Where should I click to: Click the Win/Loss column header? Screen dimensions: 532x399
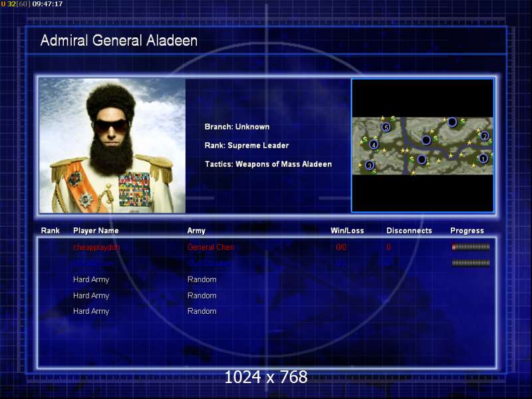click(x=347, y=231)
